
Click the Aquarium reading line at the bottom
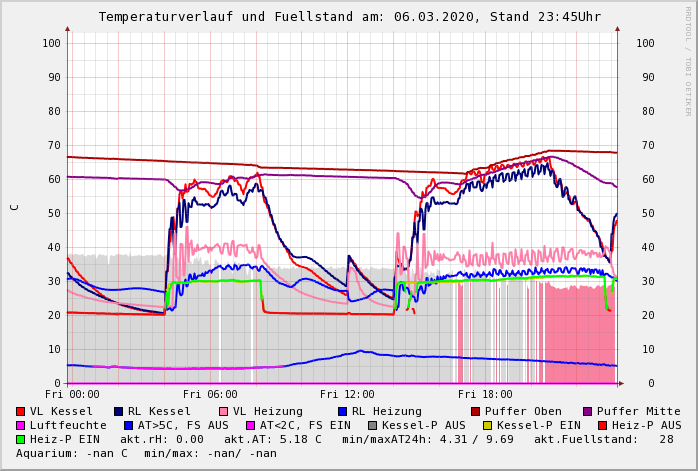(x=146, y=453)
